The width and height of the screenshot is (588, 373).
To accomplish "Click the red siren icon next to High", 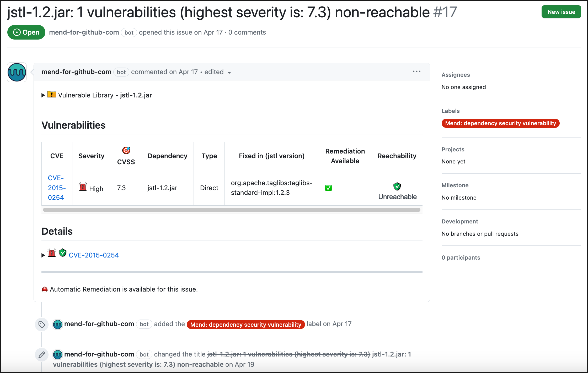I will 83,187.
